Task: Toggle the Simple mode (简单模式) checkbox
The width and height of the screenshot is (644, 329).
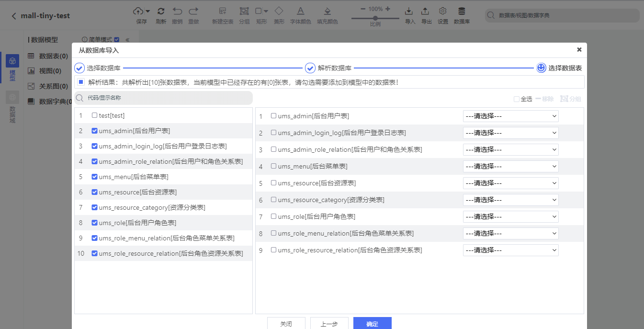Action: pos(117,40)
